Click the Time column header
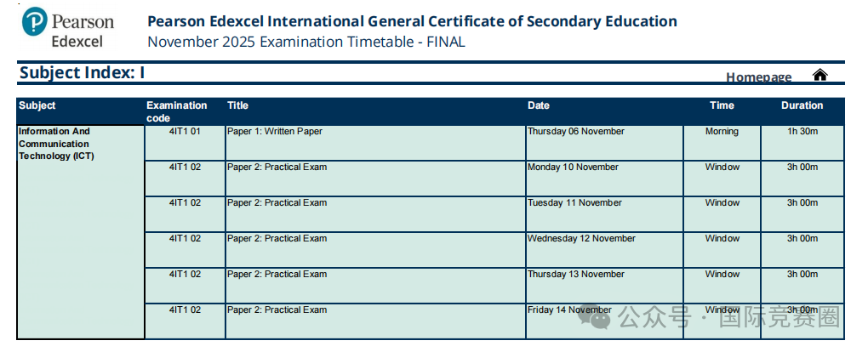Image resolution: width=868 pixels, height=352 pixels. (722, 105)
